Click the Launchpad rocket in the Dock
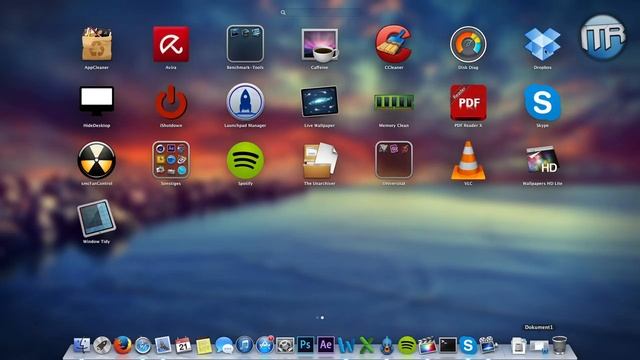Viewport: 640px width, 360px height. (x=102, y=345)
